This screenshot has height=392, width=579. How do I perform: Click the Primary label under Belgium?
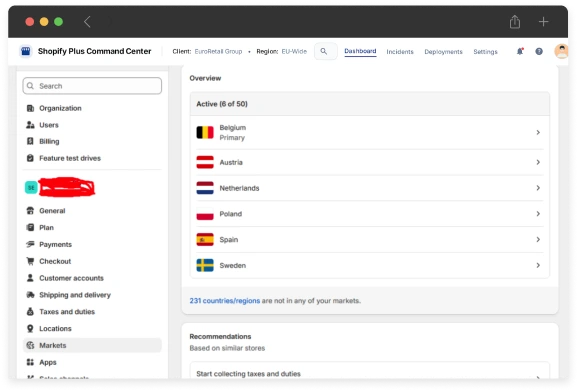232,138
